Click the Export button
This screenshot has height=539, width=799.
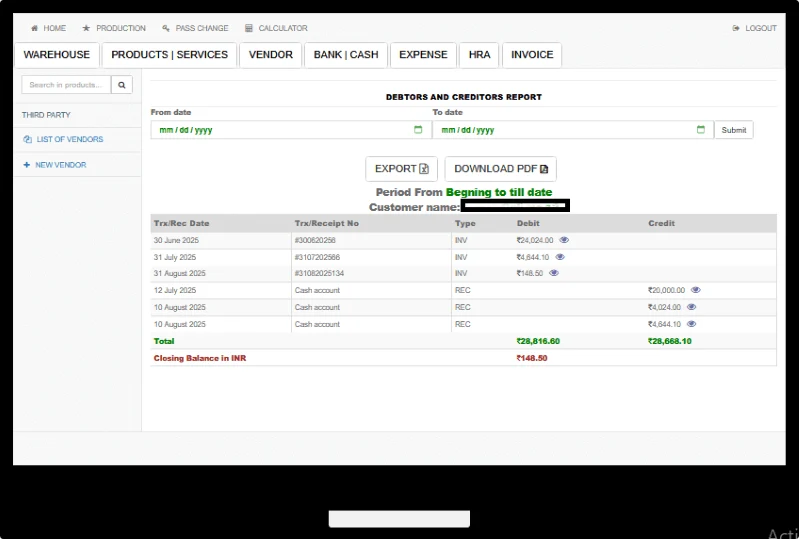coord(401,169)
